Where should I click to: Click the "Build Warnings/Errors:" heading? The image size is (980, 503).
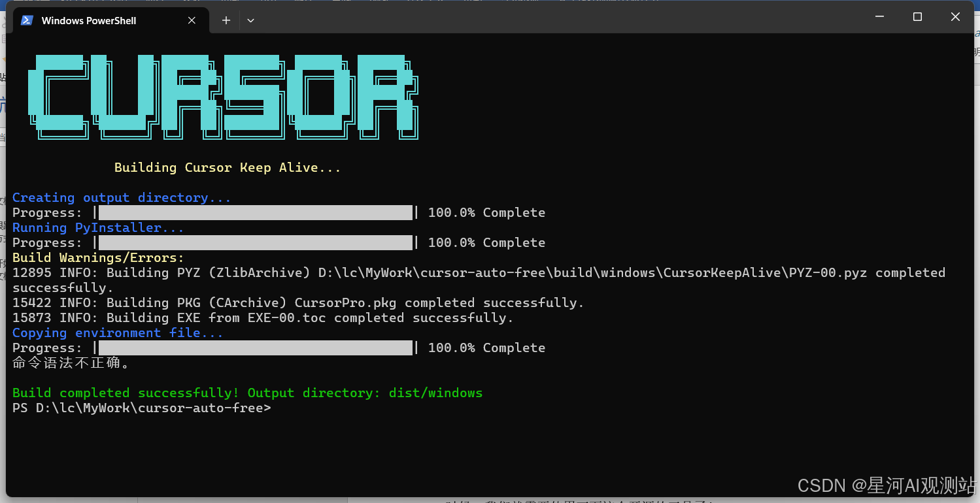(98, 257)
